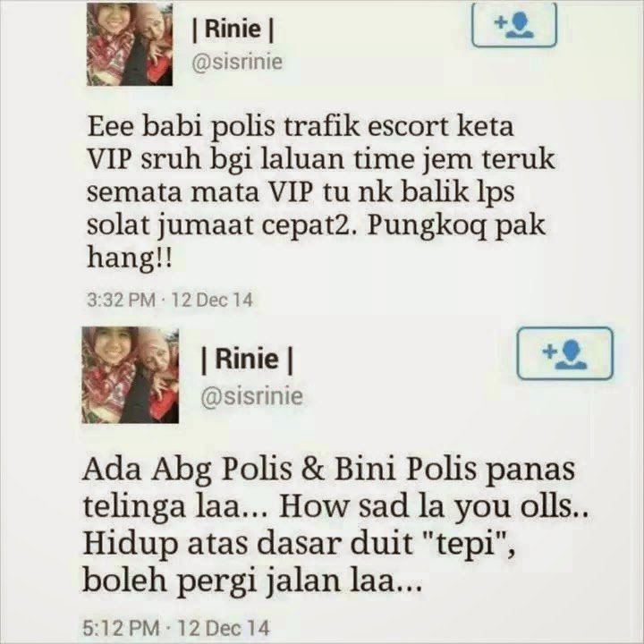Open the @sisrinie handle on the second tweet
The width and height of the screenshot is (644, 644).
tap(251, 396)
